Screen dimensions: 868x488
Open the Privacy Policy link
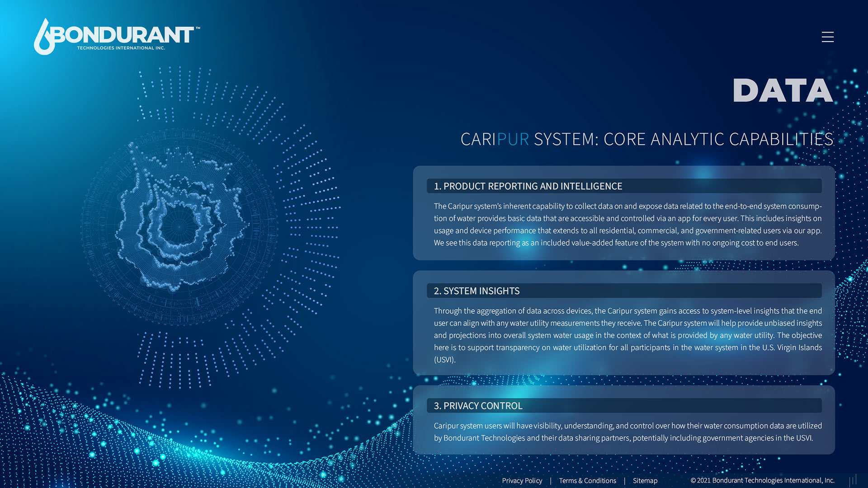tap(522, 480)
